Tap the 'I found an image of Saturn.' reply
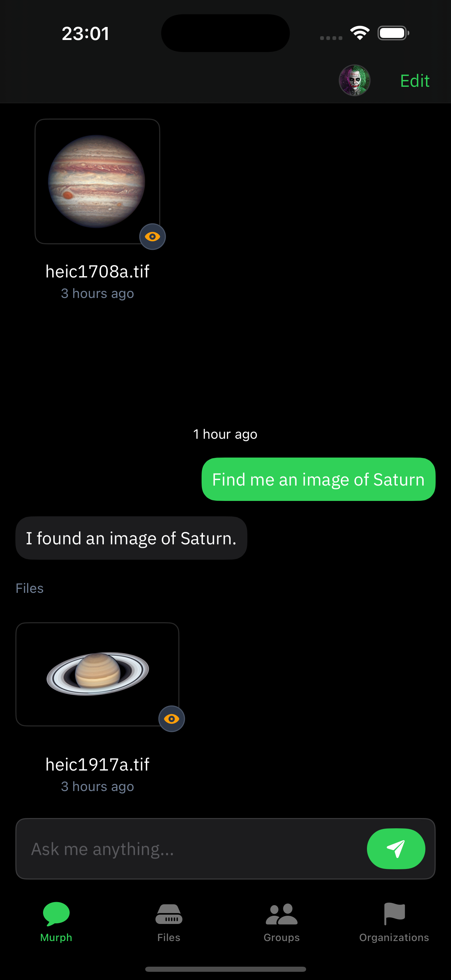Image resolution: width=451 pixels, height=980 pixels. pos(131,538)
